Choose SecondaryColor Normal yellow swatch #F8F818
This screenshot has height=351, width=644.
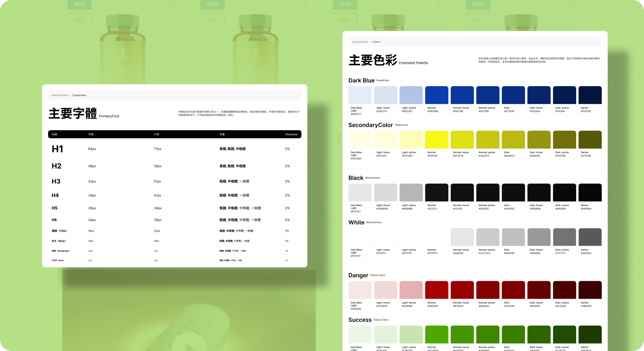[436, 140]
